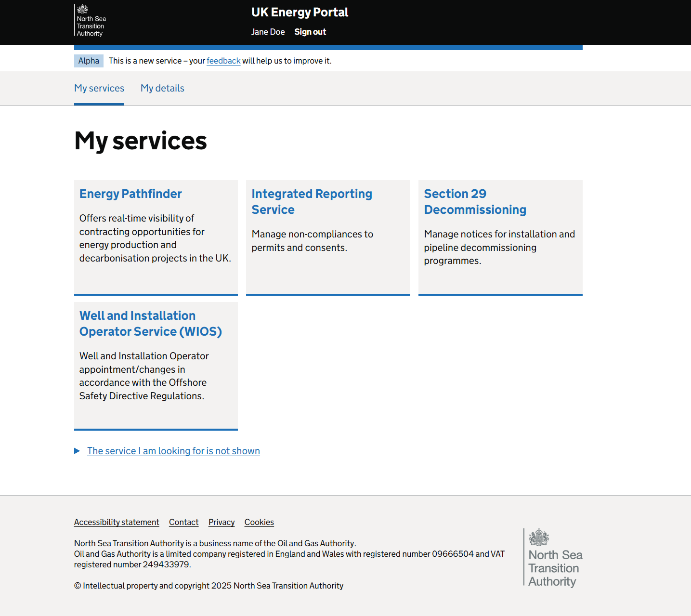This screenshot has width=691, height=616.
Task: Click the footer North Sea Transition Authority logo
Action: coord(553,557)
